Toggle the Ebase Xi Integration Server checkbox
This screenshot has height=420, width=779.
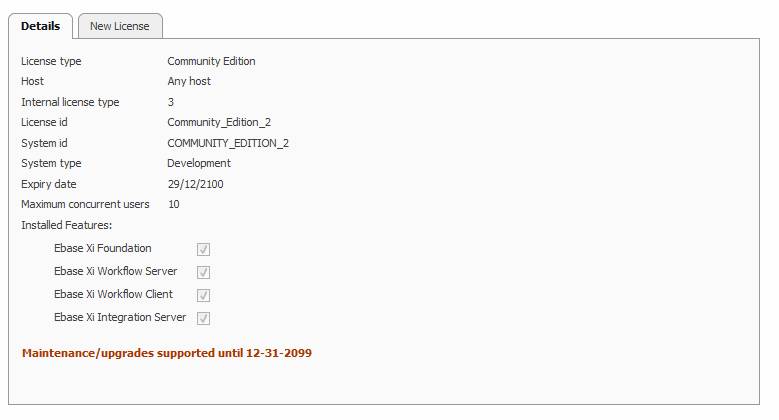coord(204,318)
